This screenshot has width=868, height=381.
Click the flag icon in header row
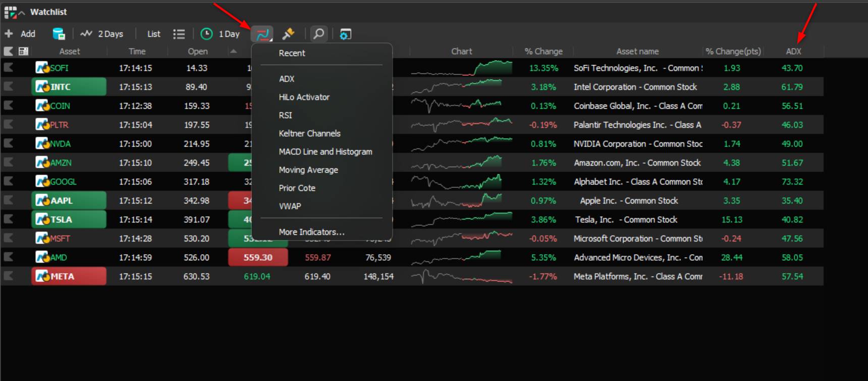tap(9, 51)
